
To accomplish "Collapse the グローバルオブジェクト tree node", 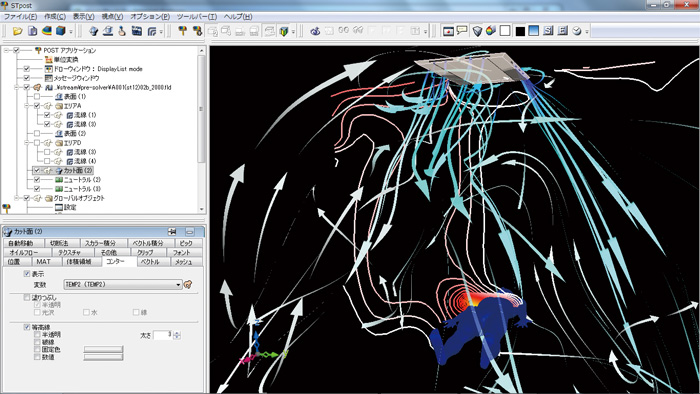I will click(x=17, y=198).
